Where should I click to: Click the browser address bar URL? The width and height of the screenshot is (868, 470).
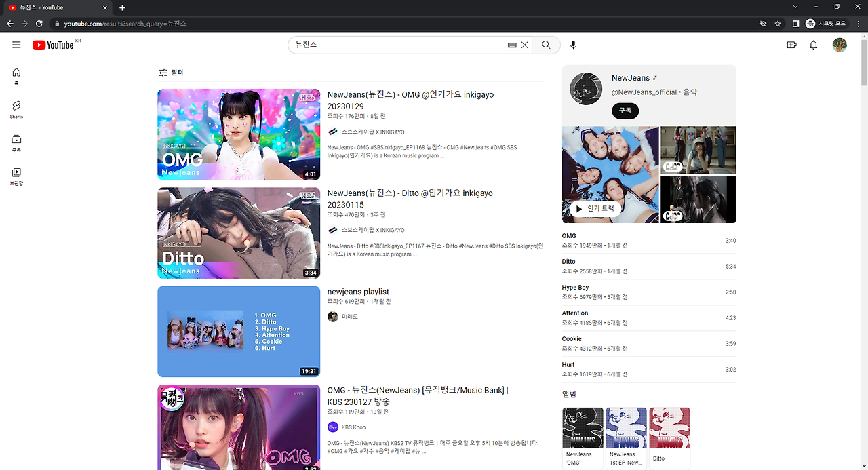(x=125, y=24)
